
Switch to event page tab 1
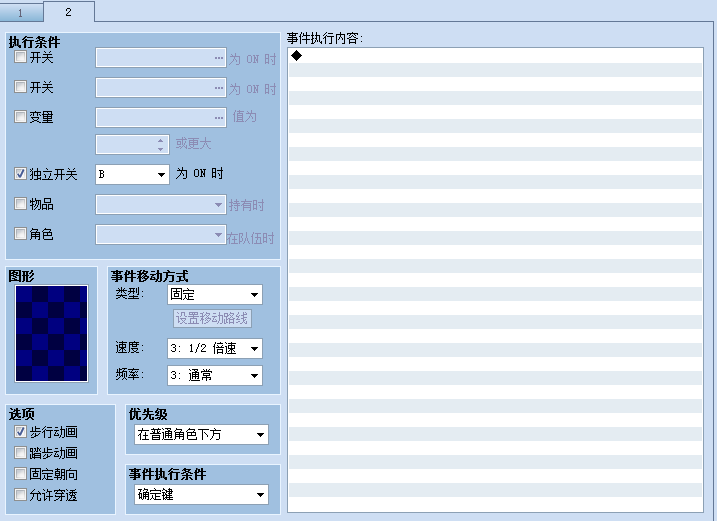(21, 12)
